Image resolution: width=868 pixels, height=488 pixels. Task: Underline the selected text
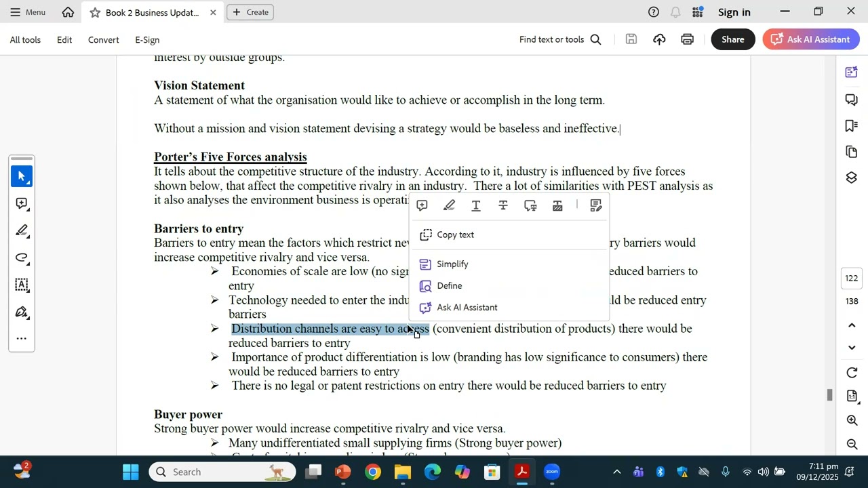pos(476,205)
